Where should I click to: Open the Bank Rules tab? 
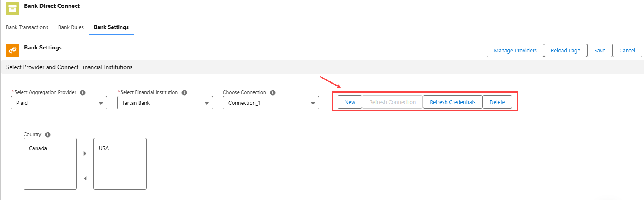click(71, 27)
